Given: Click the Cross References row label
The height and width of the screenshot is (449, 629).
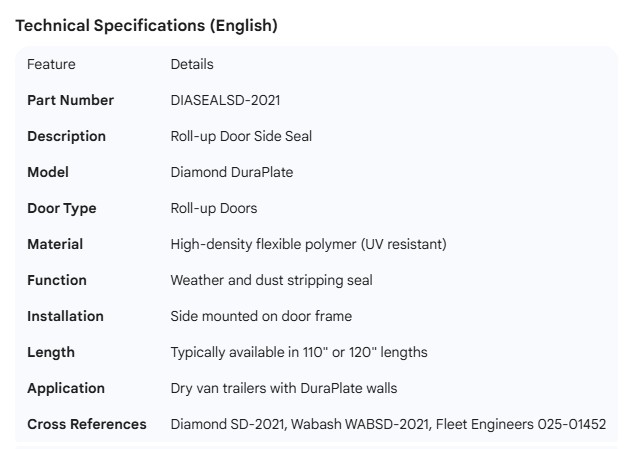Looking at the screenshot, I should coord(86,424).
